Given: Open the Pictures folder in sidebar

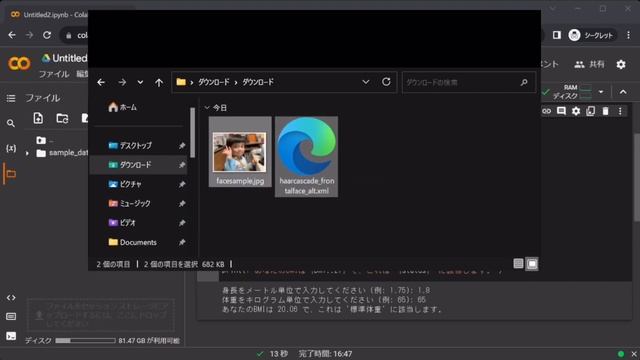Looking at the screenshot, I should 125,184.
